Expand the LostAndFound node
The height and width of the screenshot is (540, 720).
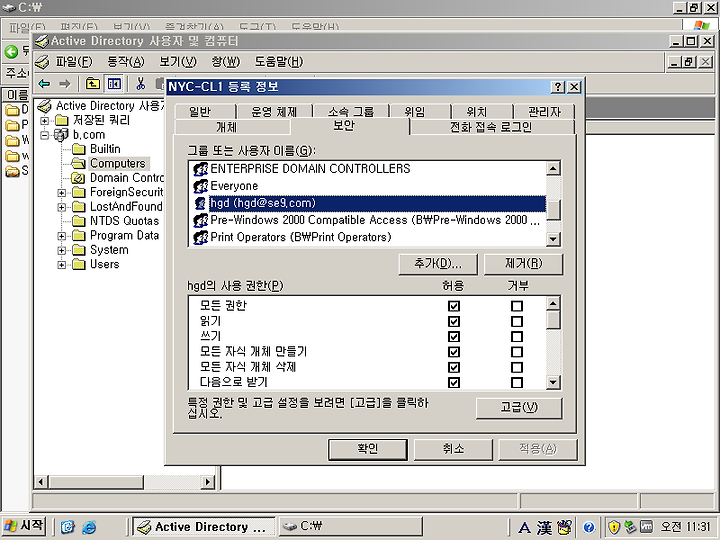pyautogui.click(x=62, y=207)
